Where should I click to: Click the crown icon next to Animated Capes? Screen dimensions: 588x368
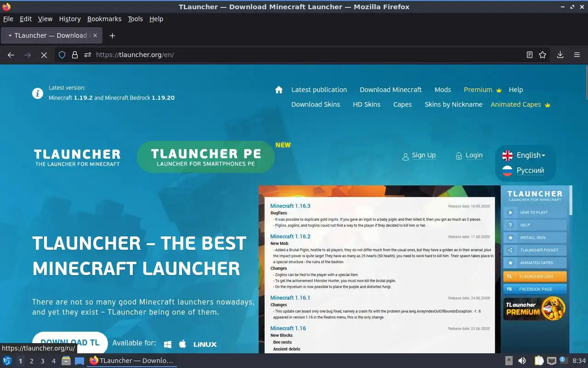pos(548,105)
